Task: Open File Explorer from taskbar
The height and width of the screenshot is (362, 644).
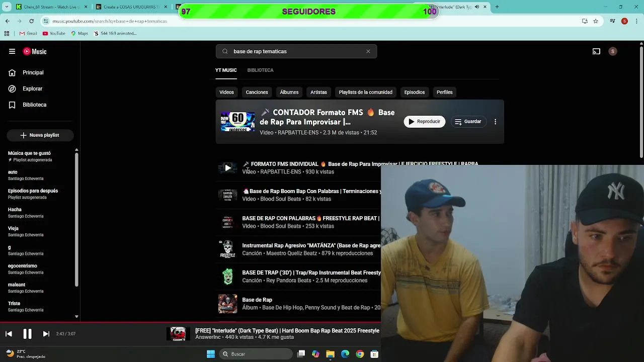Action: (x=330, y=354)
